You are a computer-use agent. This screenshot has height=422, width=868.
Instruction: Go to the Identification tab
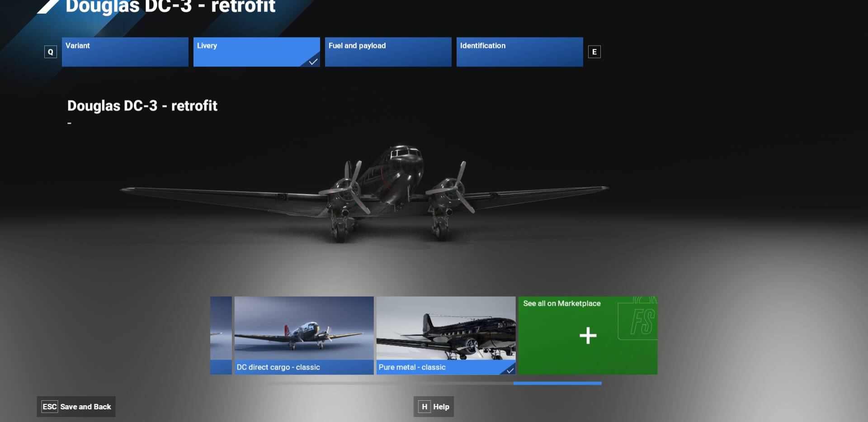(520, 52)
